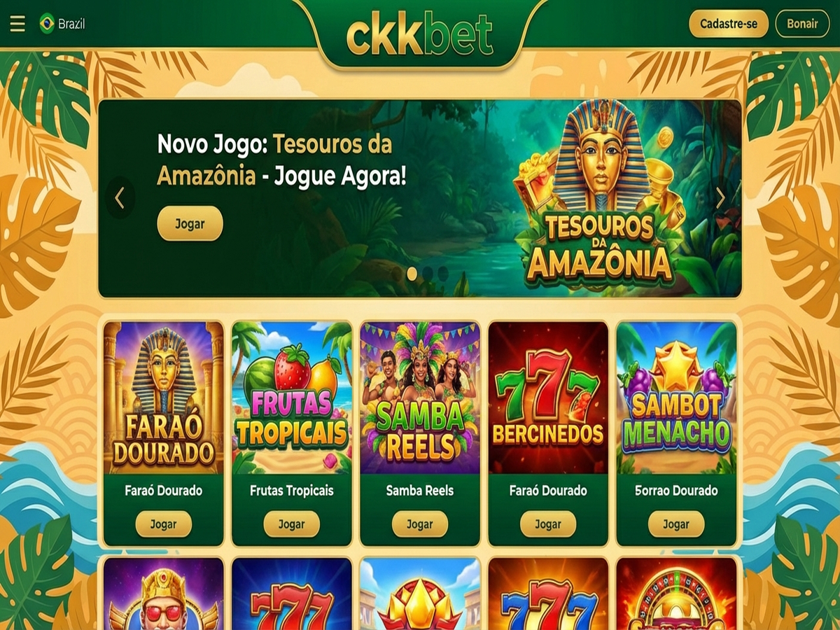The height and width of the screenshot is (630, 840).
Task: Click the Cadastre-se button
Action: pos(729,24)
